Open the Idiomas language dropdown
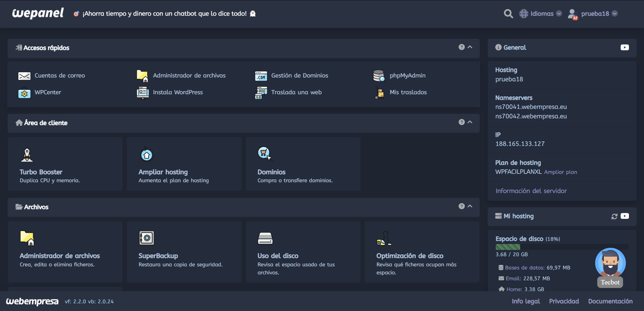644x311 pixels. [x=541, y=14]
